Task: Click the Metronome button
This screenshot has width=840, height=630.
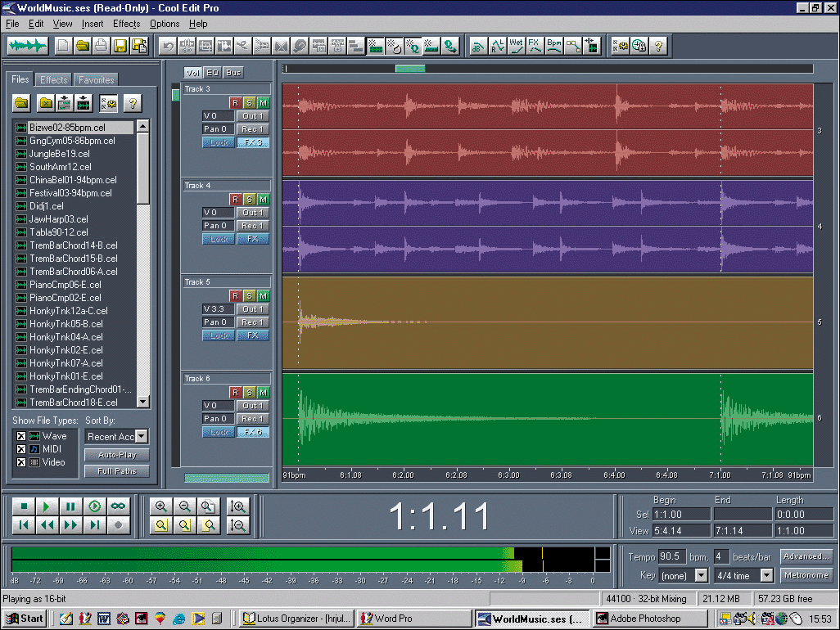Action: point(806,575)
